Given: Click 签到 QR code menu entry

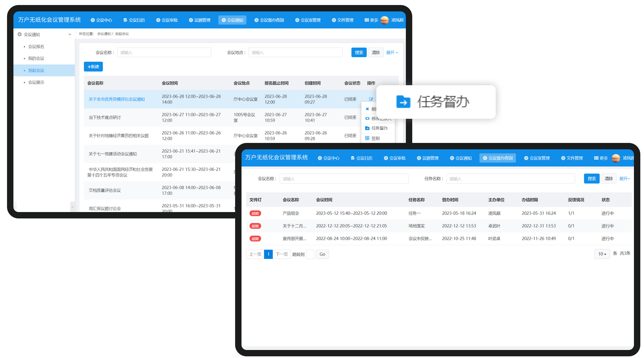Looking at the screenshot, I should pyautogui.click(x=372, y=138).
